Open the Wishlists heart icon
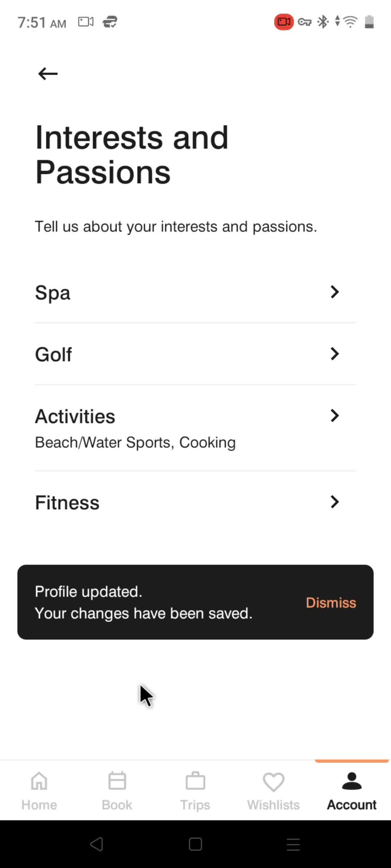Image resolution: width=391 pixels, height=868 pixels. [273, 782]
